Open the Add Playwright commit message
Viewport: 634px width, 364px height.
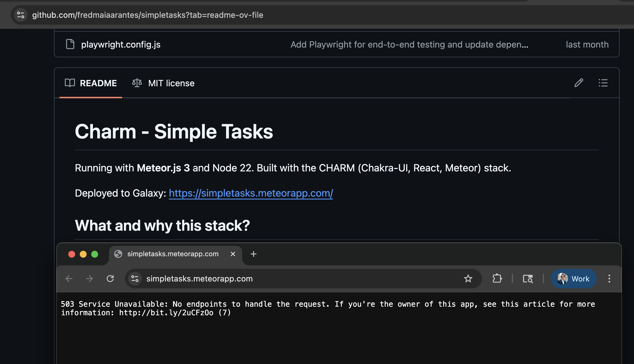409,44
